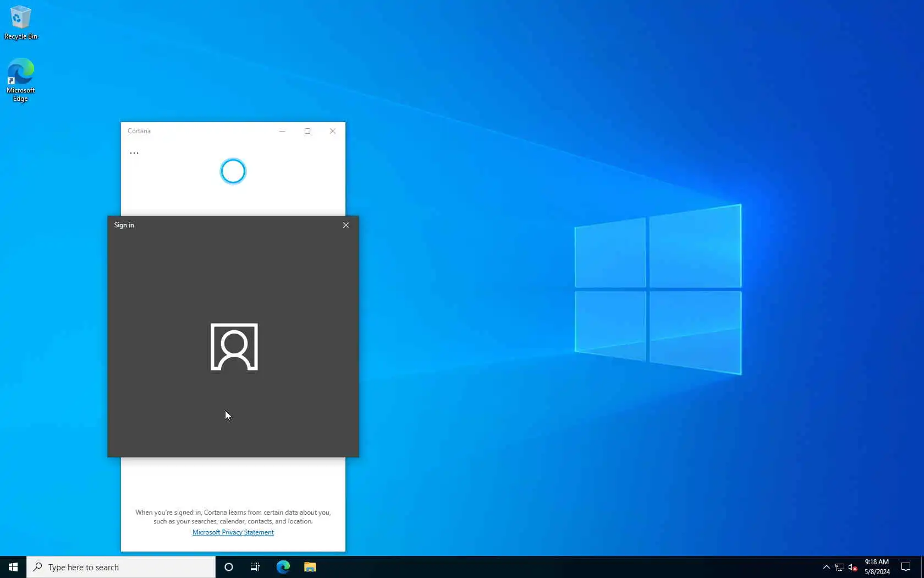This screenshot has width=924, height=578.
Task: Click the user account placeholder icon
Action: [234, 347]
